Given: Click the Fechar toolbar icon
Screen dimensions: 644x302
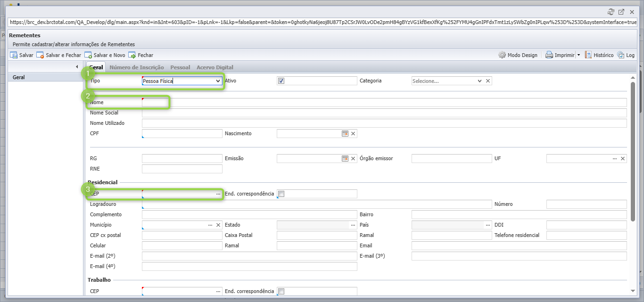Looking at the screenshot, I should point(132,55).
